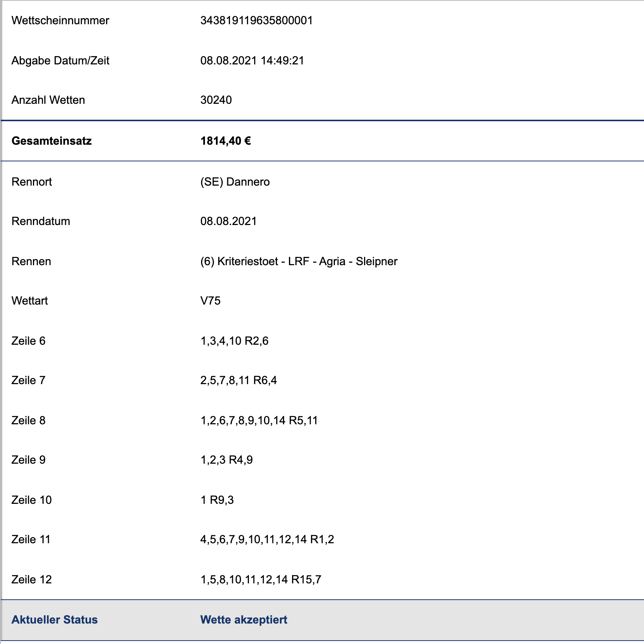Screen dimensions: 644x644
Task: Click the Renndatum label
Action: (x=41, y=221)
